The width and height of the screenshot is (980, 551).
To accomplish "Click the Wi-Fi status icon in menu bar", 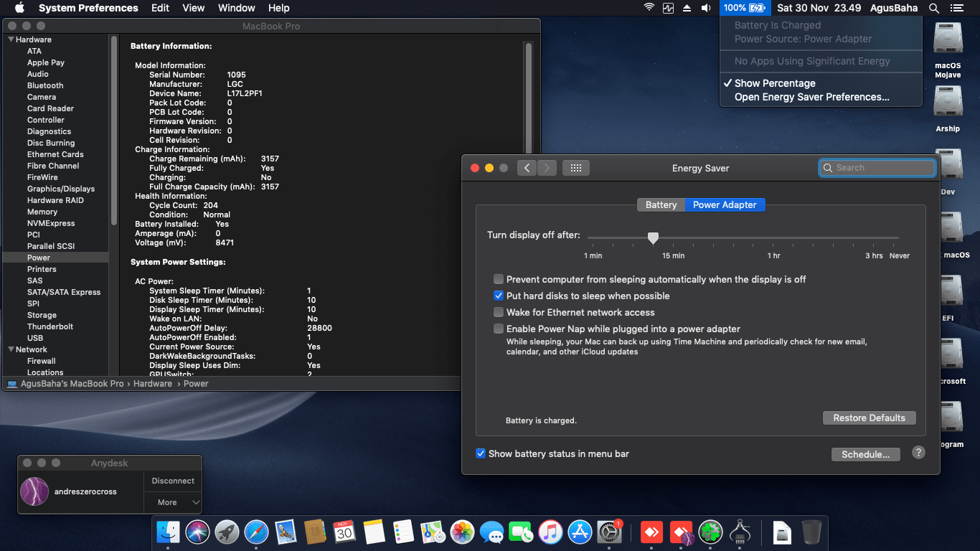I will (649, 8).
